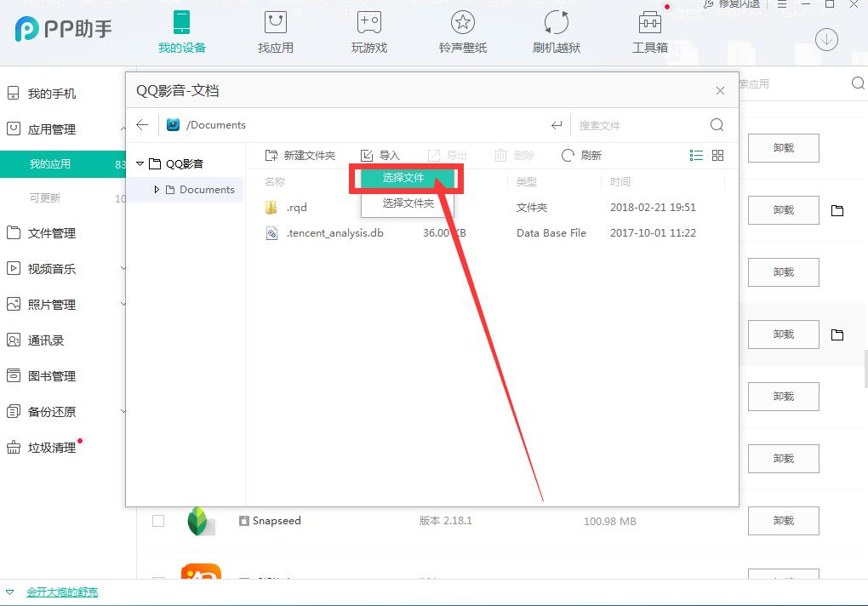Select the QQ影音 root tree item
The height and width of the screenshot is (606, 868).
click(185, 163)
